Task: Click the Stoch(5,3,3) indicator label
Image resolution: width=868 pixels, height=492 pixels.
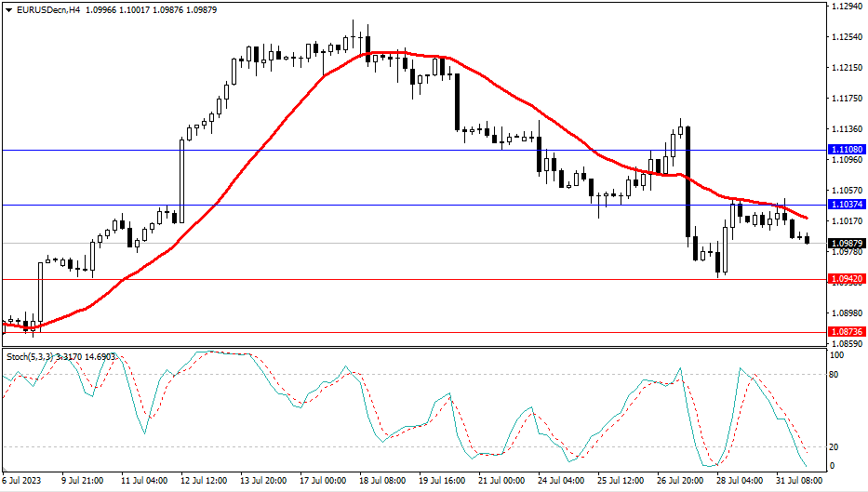Action: [x=32, y=356]
